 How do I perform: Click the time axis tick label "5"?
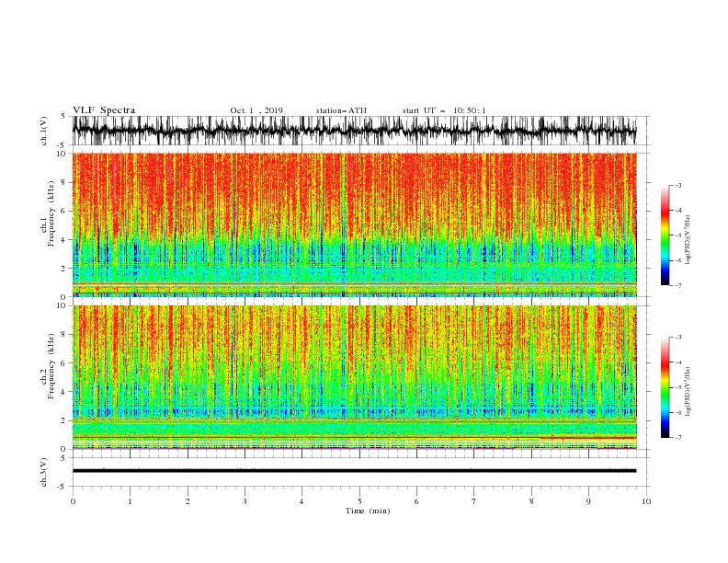359,501
